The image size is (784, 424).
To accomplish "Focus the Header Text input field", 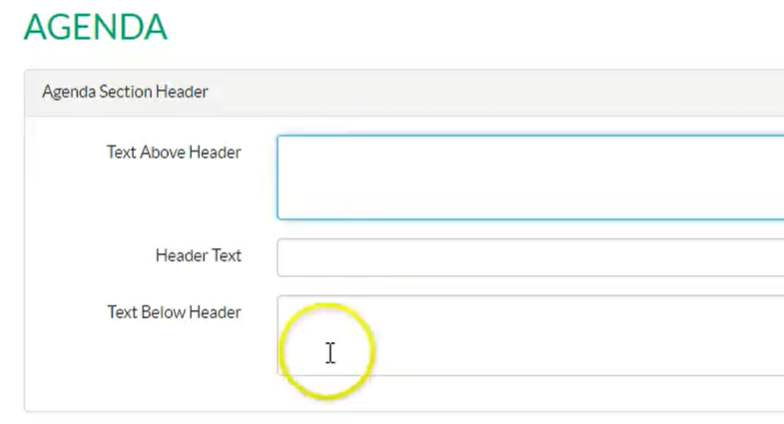I will click(530, 257).
